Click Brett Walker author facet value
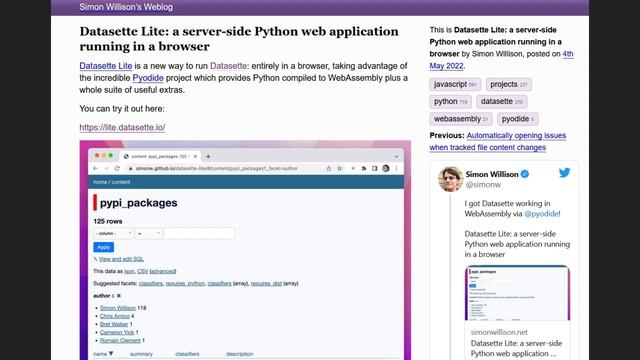 114,324
